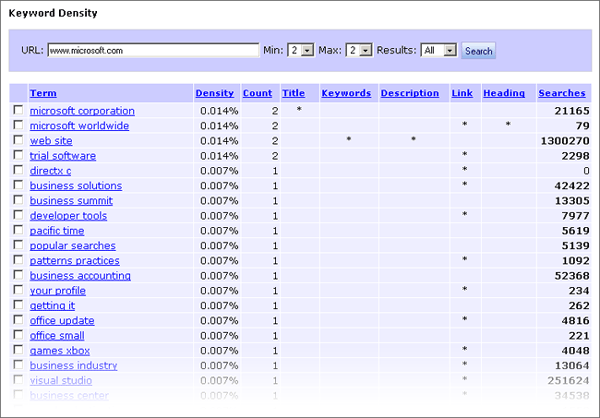Screen dimensions: 600x418
Task: Open the business summit link
Action: pos(71,201)
